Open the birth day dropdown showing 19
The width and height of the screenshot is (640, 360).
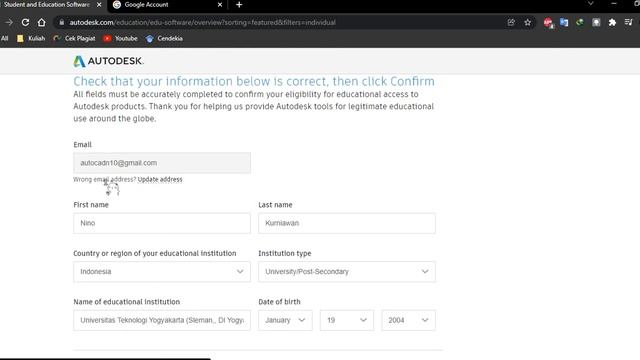point(347,320)
